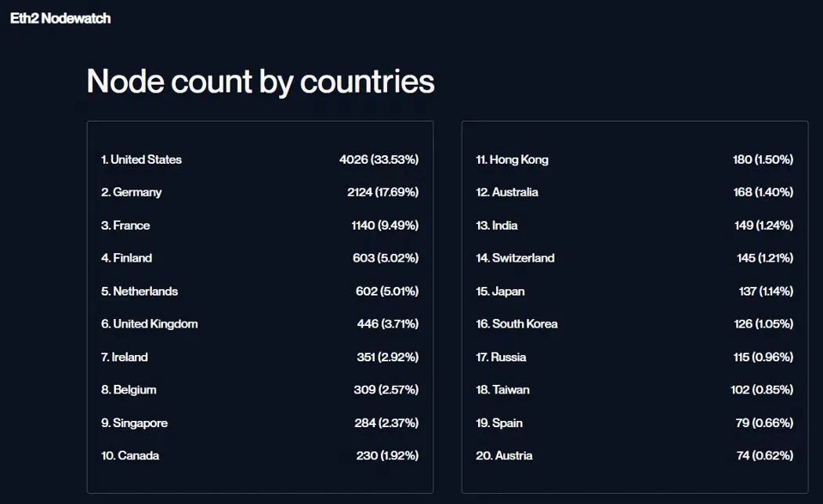The height and width of the screenshot is (504, 823).
Task: Select the Germany country entry
Action: click(132, 193)
